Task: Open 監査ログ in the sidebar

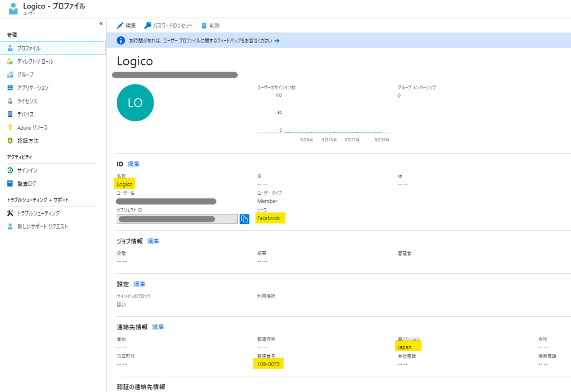Action: pos(26,184)
